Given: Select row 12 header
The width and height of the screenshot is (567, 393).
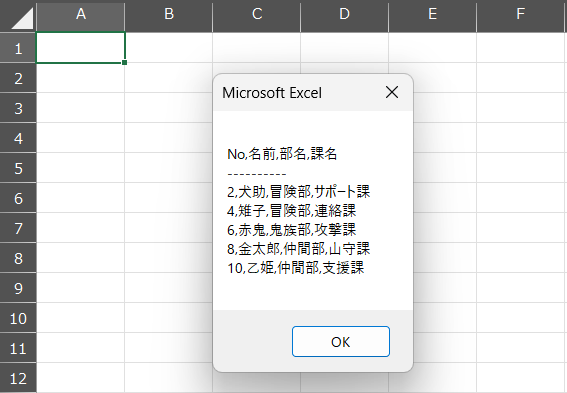Looking at the screenshot, I should click(18, 378).
